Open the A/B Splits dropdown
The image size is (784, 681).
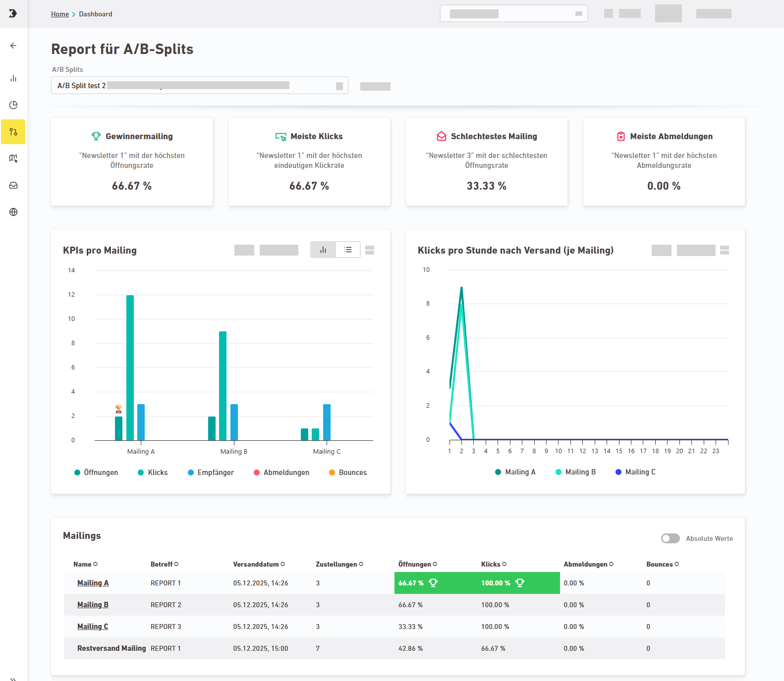199,86
